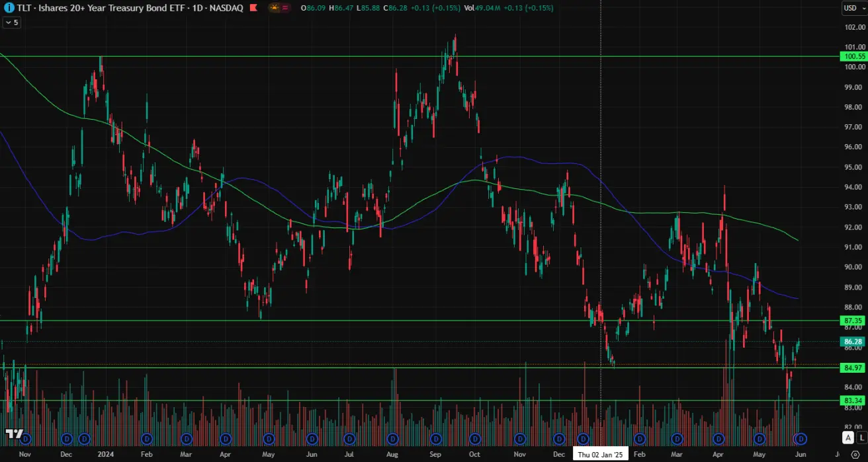Image resolution: width=868 pixels, height=462 pixels.
Task: Click the red flag icon after NASDAQ
Action: [254, 8]
